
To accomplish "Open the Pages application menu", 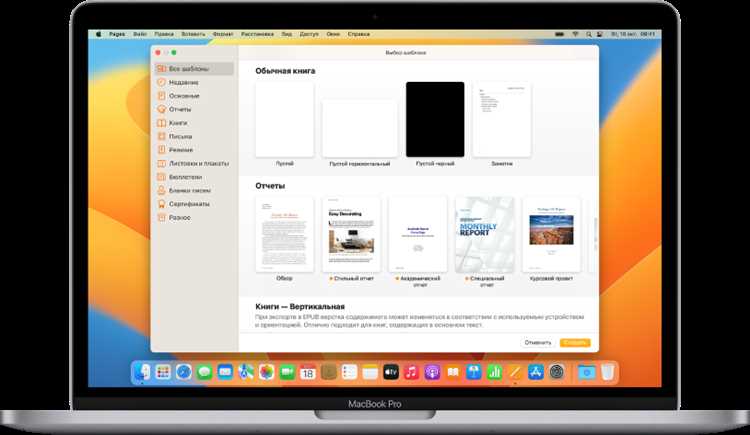I will (117, 34).
